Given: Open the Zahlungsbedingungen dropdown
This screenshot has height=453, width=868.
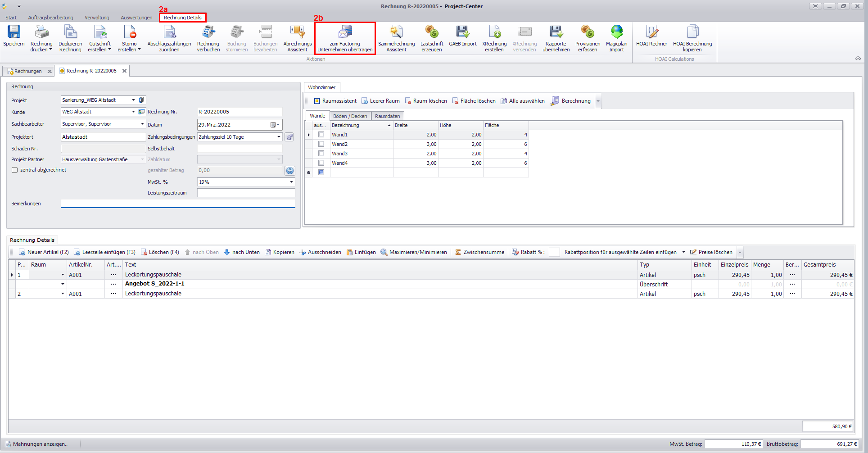Looking at the screenshot, I should [279, 137].
